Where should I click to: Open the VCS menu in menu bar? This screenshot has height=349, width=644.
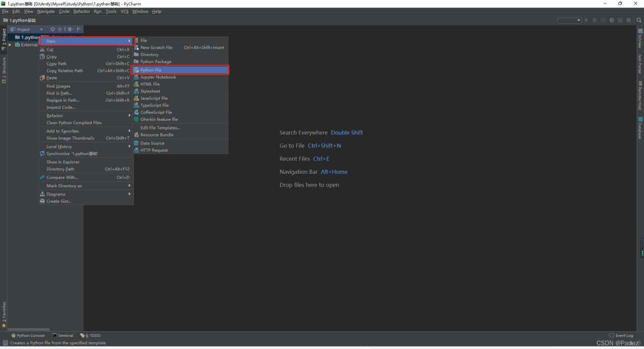pyautogui.click(x=124, y=11)
